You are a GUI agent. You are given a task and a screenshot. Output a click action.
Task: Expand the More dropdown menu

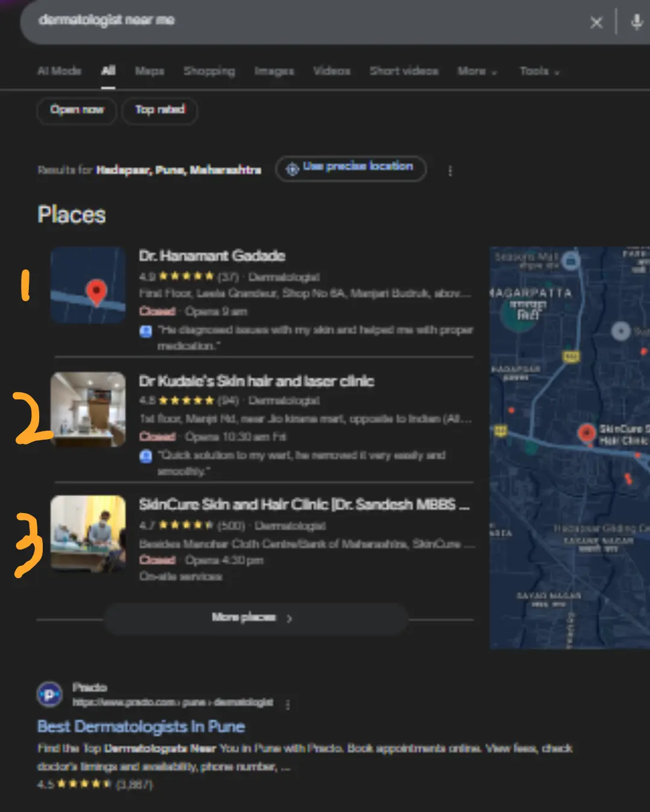click(x=477, y=72)
